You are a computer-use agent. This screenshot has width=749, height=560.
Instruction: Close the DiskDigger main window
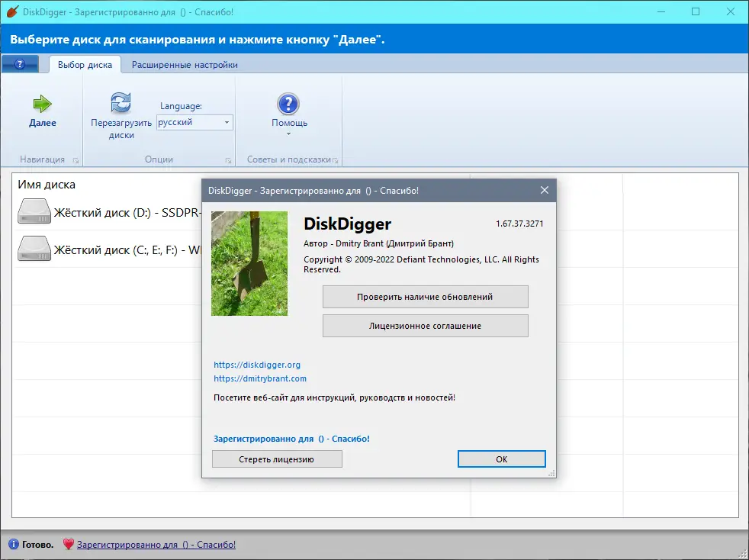[x=731, y=11]
